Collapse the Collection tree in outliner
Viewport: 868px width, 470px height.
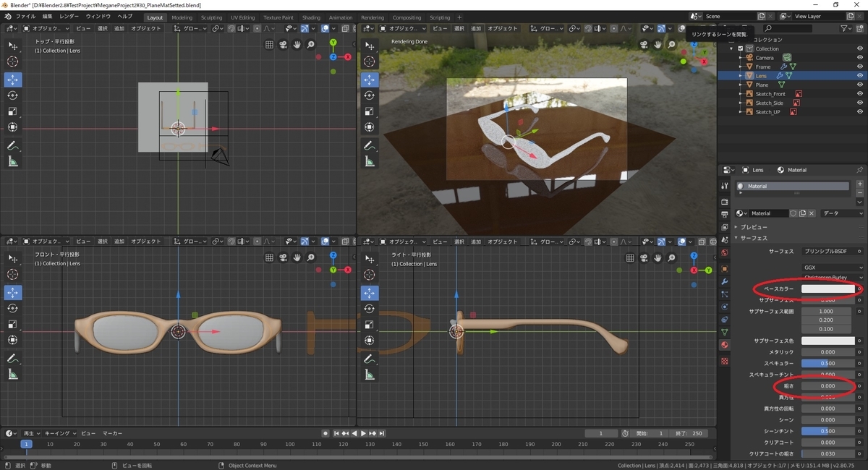coord(733,48)
